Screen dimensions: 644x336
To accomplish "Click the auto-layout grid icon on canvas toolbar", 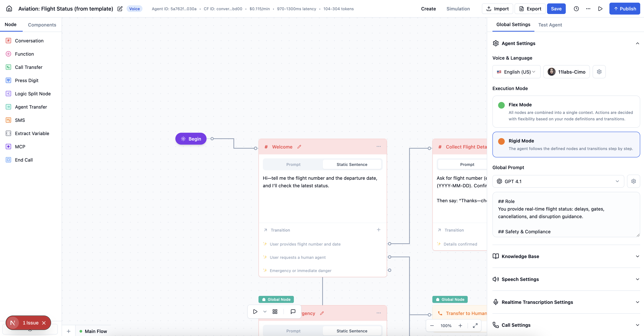I will pos(275,311).
